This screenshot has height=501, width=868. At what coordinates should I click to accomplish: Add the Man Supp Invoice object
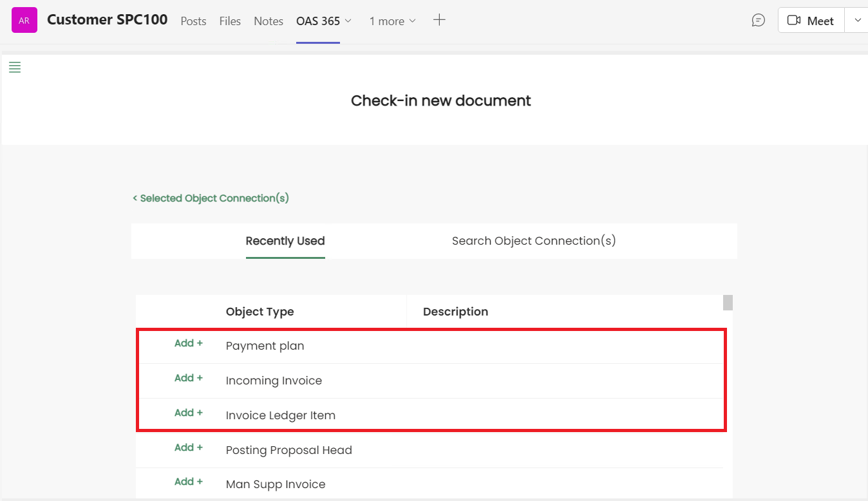pyautogui.click(x=189, y=482)
